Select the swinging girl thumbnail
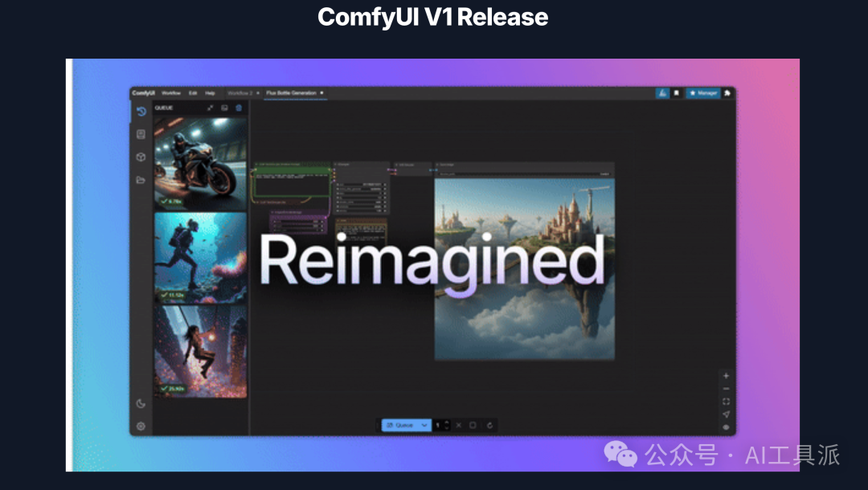The image size is (868, 490). pos(200,351)
